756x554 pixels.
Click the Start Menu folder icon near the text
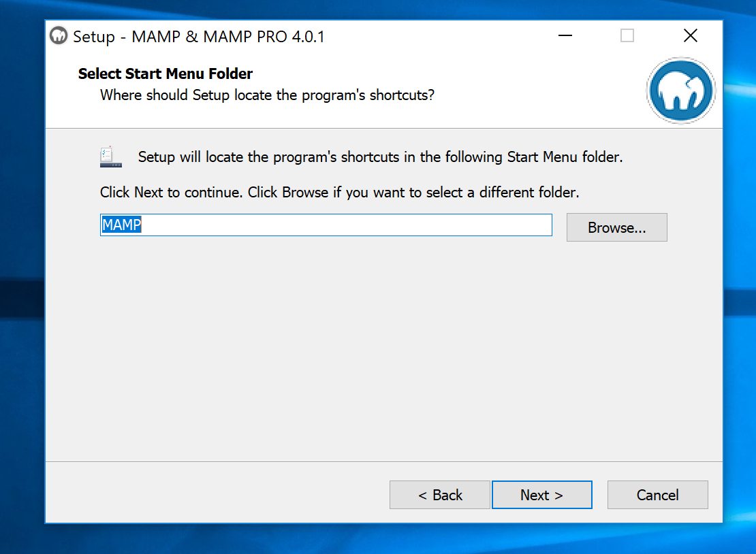(x=110, y=156)
